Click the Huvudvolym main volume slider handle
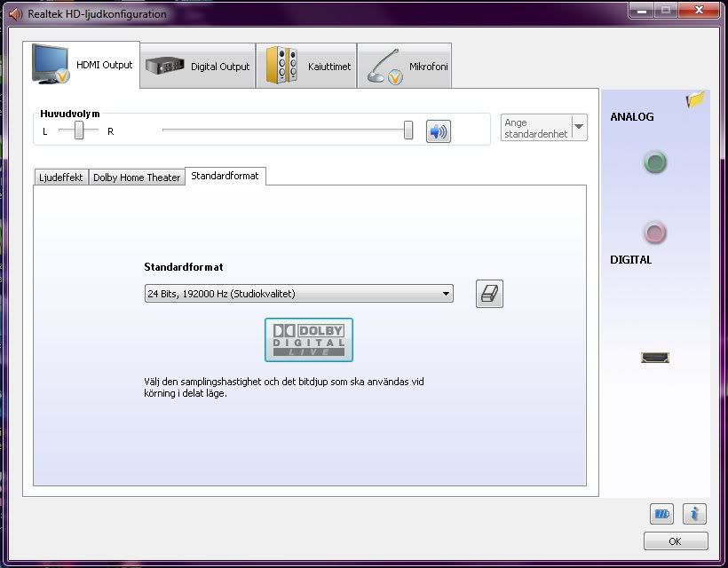The height and width of the screenshot is (568, 728). pyautogui.click(x=408, y=131)
